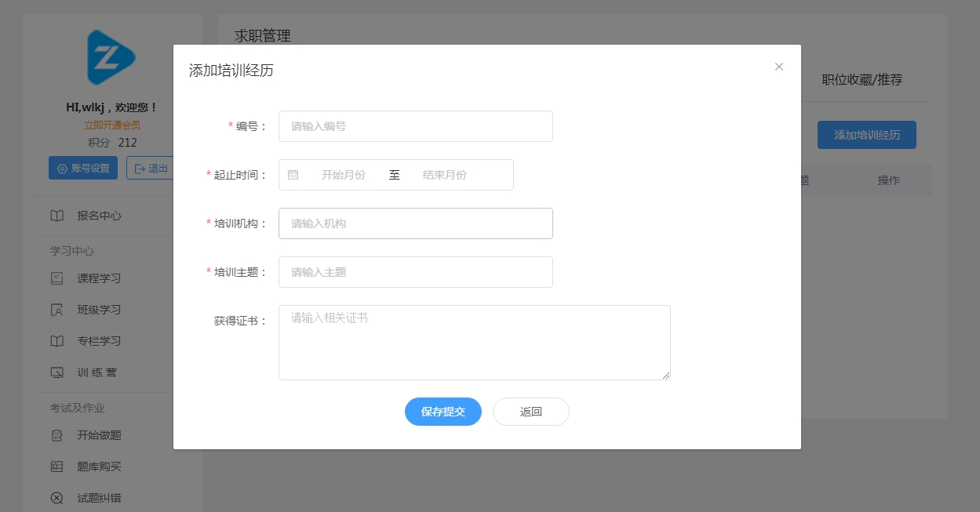Click the 退出 logout button

click(x=151, y=169)
